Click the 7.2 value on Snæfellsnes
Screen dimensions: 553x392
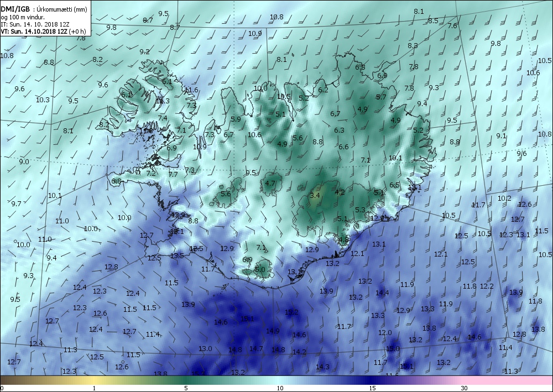150,174
